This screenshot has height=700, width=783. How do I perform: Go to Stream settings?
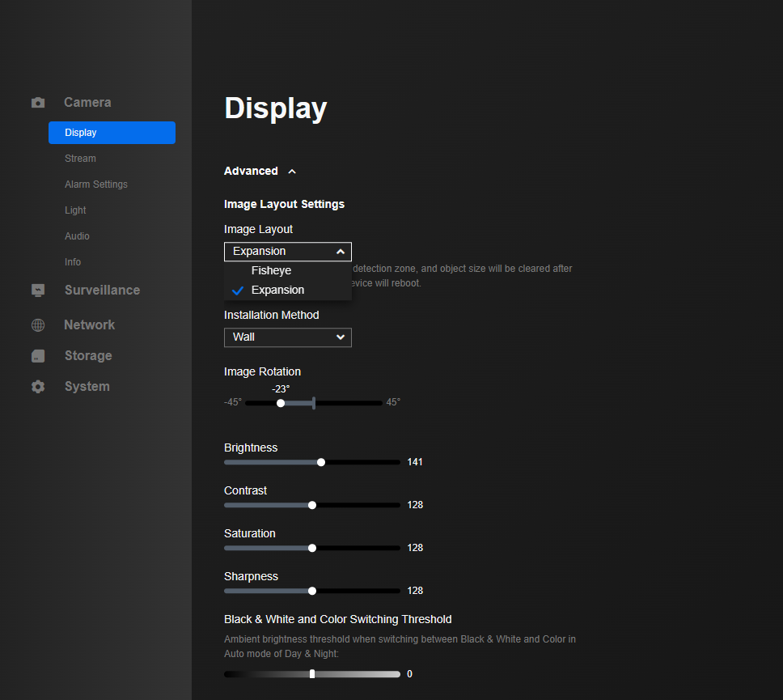pos(80,159)
